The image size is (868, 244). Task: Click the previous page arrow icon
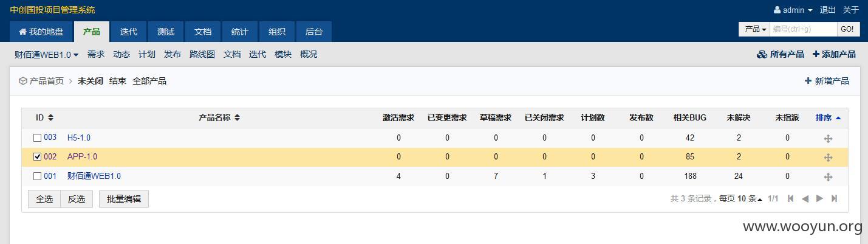click(x=805, y=198)
